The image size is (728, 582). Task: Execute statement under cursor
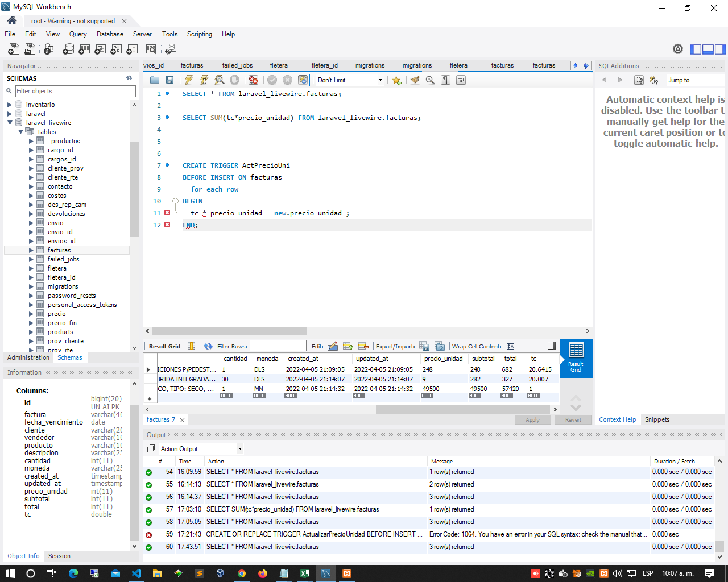coord(204,80)
